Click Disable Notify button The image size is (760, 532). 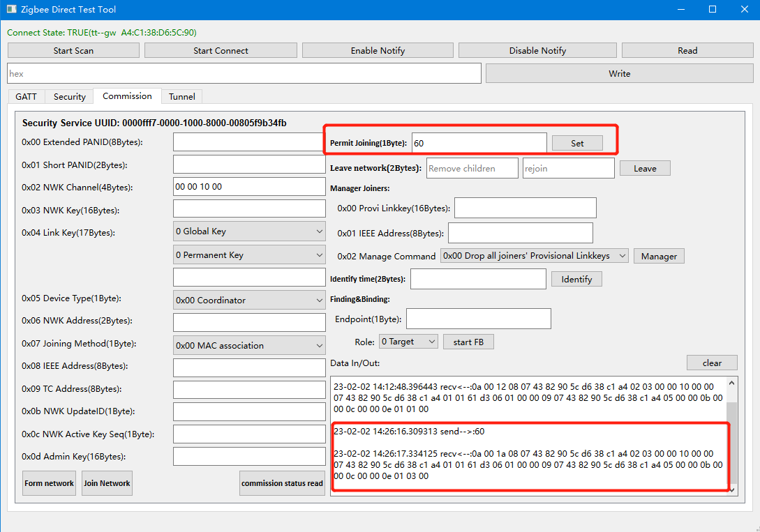(x=537, y=50)
